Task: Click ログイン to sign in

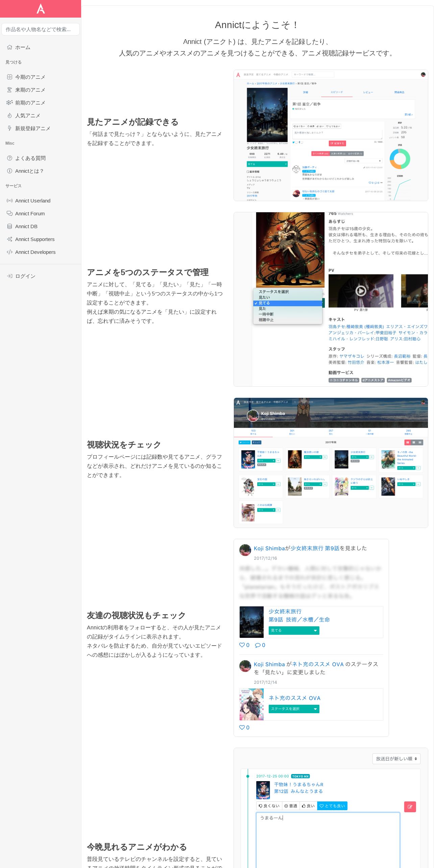Action: coord(41,276)
